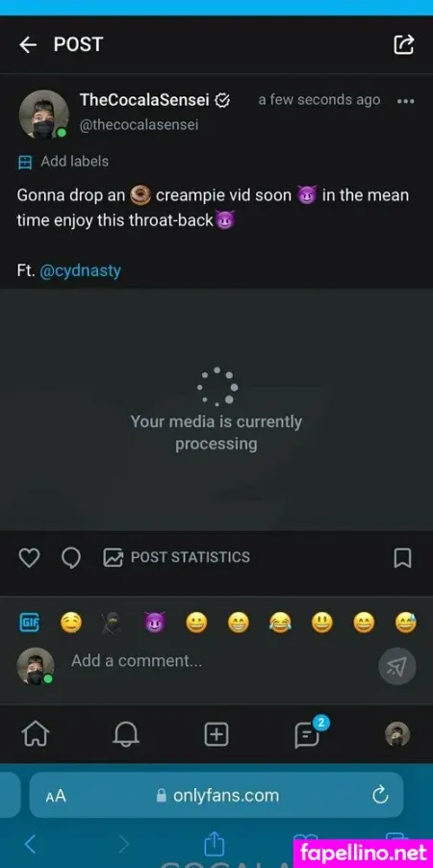Open notifications bell tab
433x868 pixels.
(126, 734)
